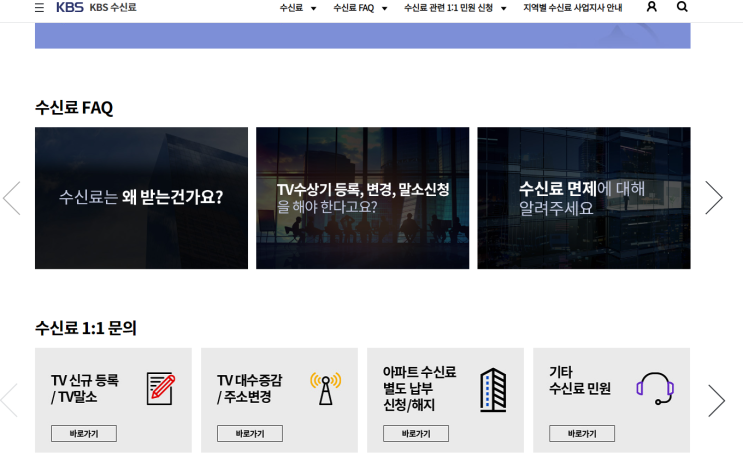This screenshot has width=743, height=469.
Task: Select the TV 대수증감 / 주소변경 card title
Action: point(249,388)
